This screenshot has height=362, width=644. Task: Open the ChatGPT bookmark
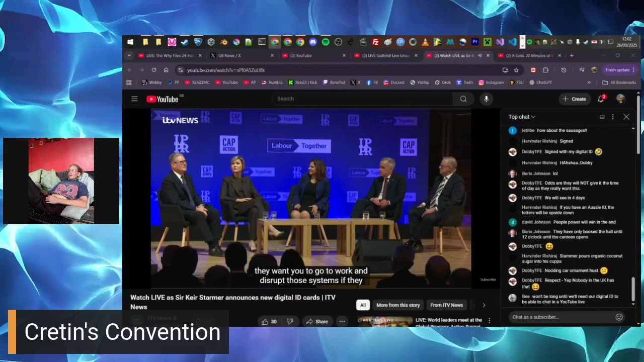click(541, 82)
